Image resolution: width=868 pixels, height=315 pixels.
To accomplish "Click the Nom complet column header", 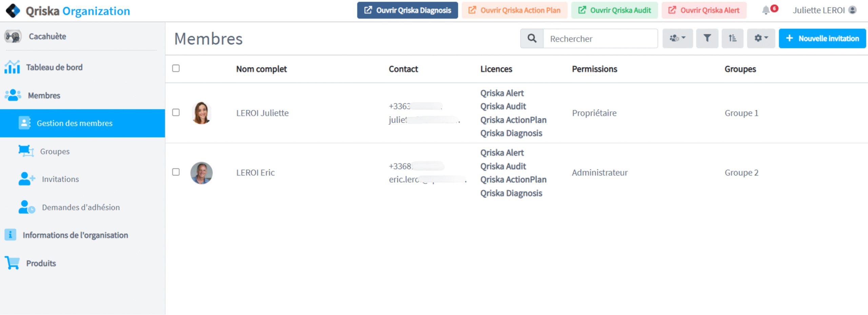I will pos(261,69).
